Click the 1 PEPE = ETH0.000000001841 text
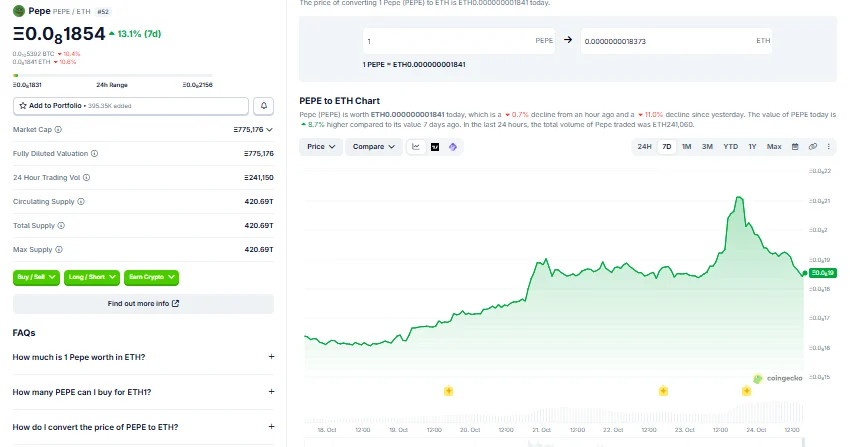This screenshot has width=850, height=447. pos(414,64)
